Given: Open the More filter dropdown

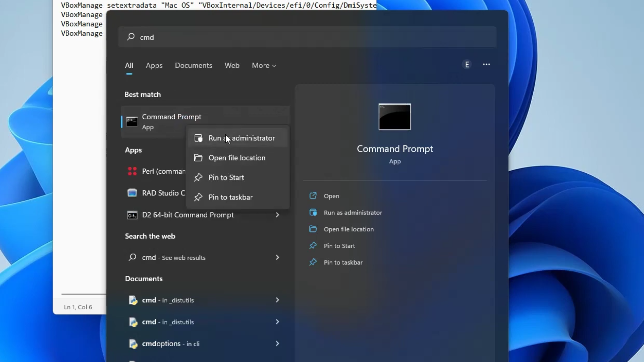Looking at the screenshot, I should [x=264, y=65].
